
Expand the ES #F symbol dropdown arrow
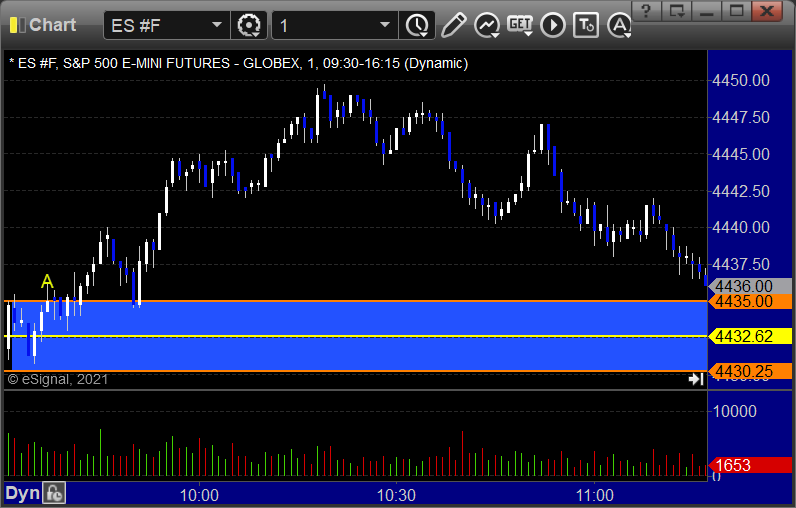click(x=217, y=25)
